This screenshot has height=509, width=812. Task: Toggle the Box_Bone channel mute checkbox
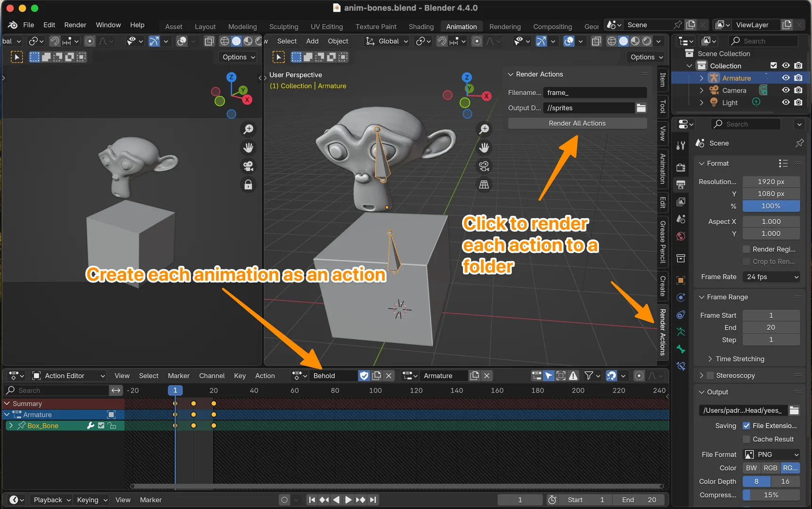(101, 426)
